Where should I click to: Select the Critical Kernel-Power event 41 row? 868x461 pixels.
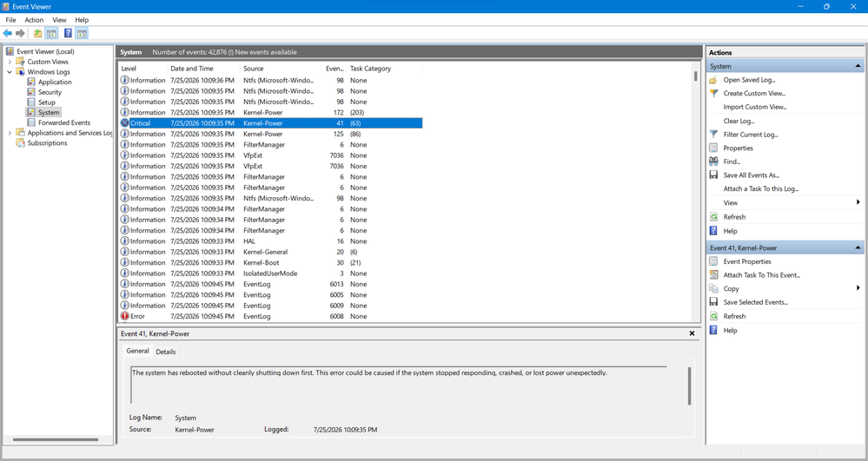point(271,123)
